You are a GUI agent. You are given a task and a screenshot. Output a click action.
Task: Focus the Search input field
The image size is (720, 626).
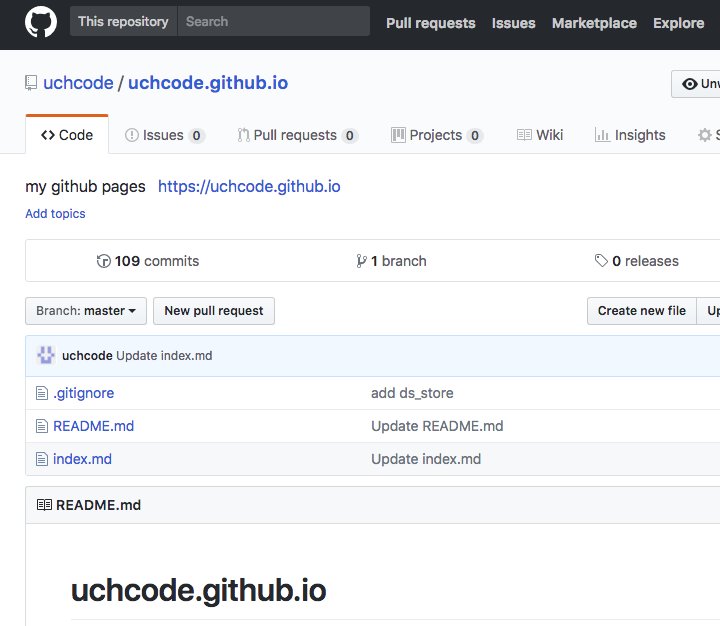(x=274, y=21)
